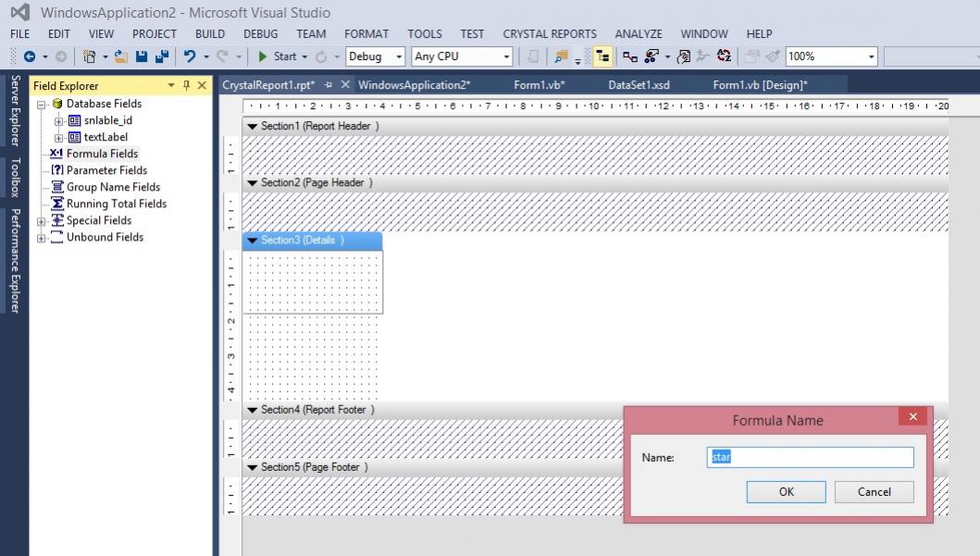Switch to the WindowsApplication2* tab
Screen dimensions: 980x556
tap(415, 85)
